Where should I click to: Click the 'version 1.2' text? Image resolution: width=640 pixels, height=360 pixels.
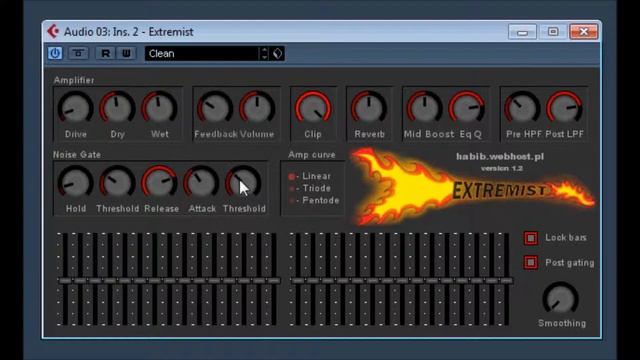tap(502, 168)
